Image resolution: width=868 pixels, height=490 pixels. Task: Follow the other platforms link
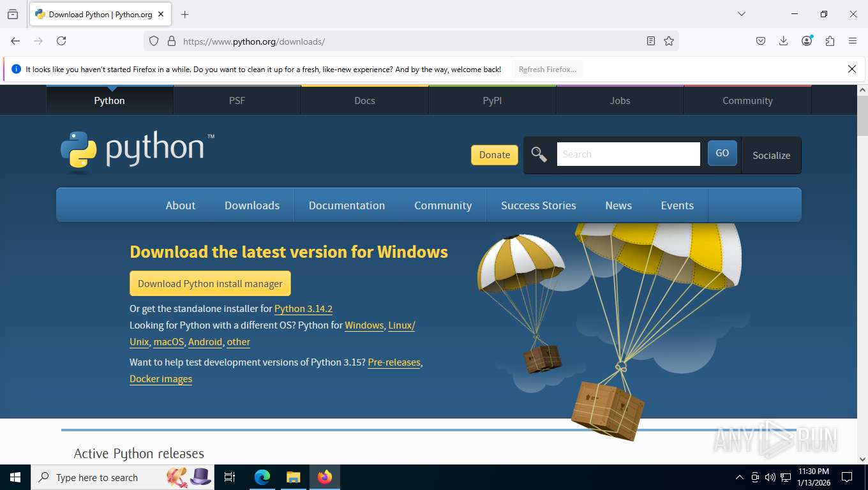pos(239,342)
